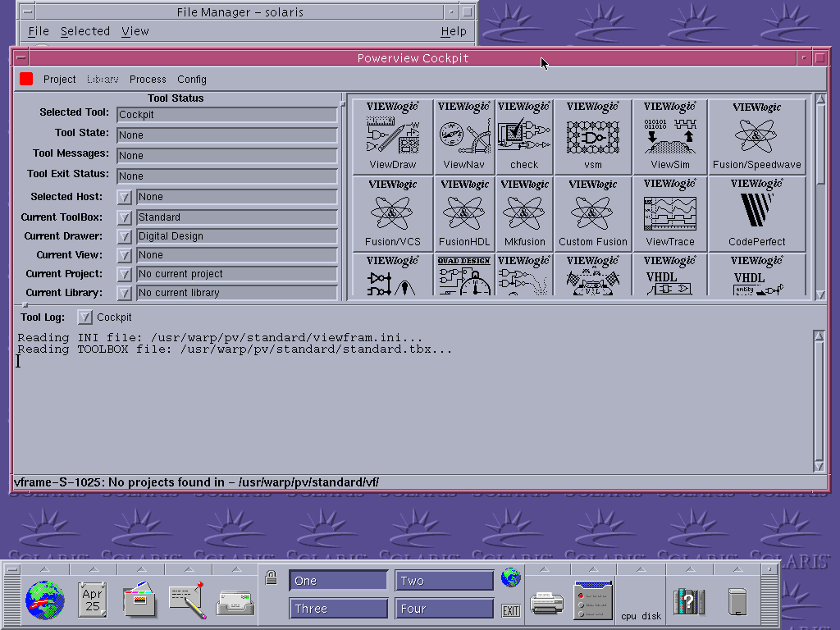The image size is (840, 630).
Task: Switch to workspace Three
Action: point(338,609)
